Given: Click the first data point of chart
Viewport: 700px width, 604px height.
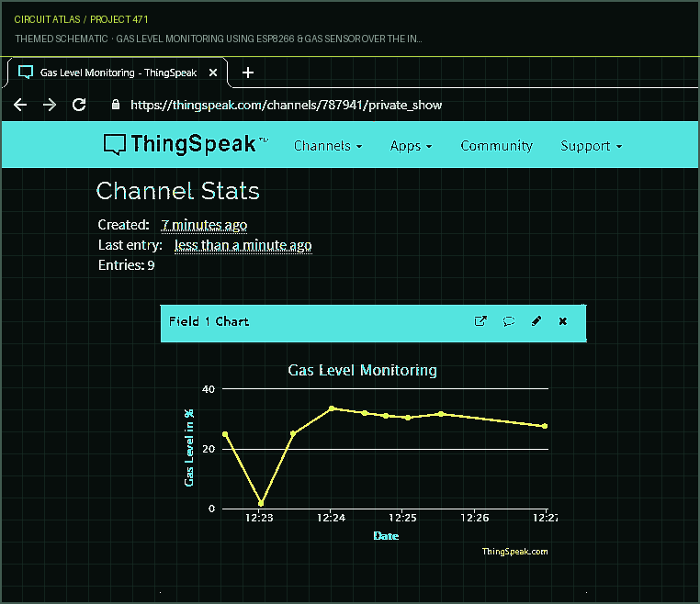Looking at the screenshot, I should point(225,434).
